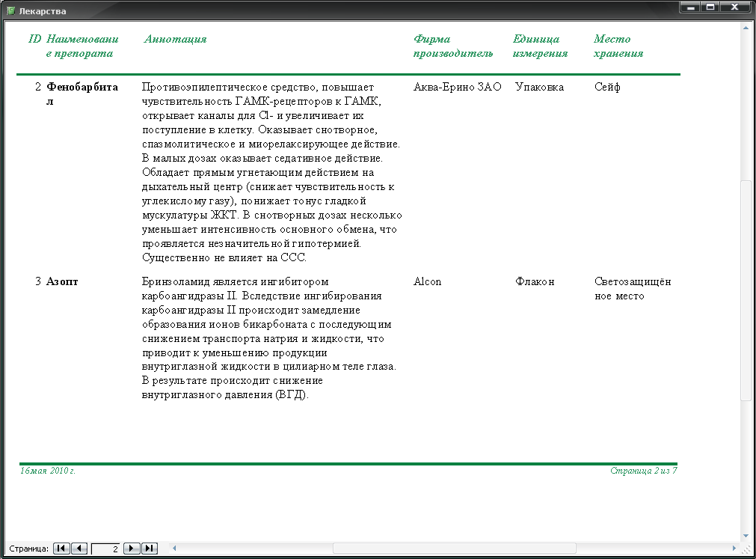Viewport: 756px width, 559px height.
Task: Click the Азопт annotation paragraph
Action: [x=269, y=338]
